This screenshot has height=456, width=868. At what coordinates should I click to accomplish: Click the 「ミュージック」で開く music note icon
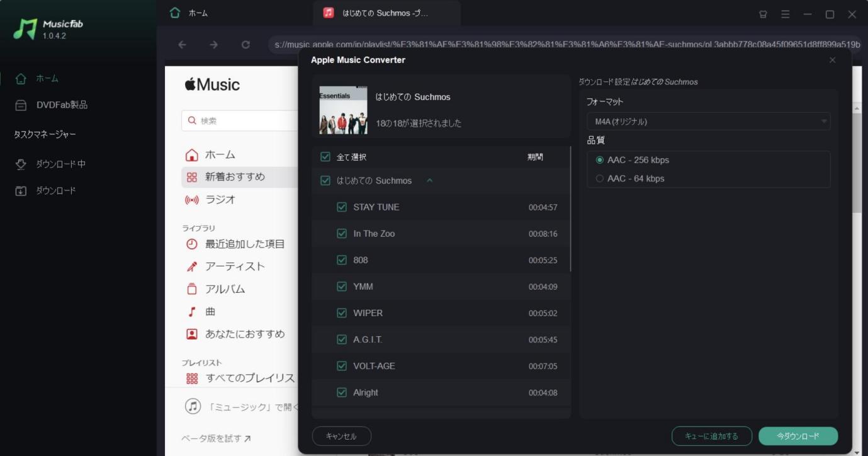pyautogui.click(x=193, y=406)
